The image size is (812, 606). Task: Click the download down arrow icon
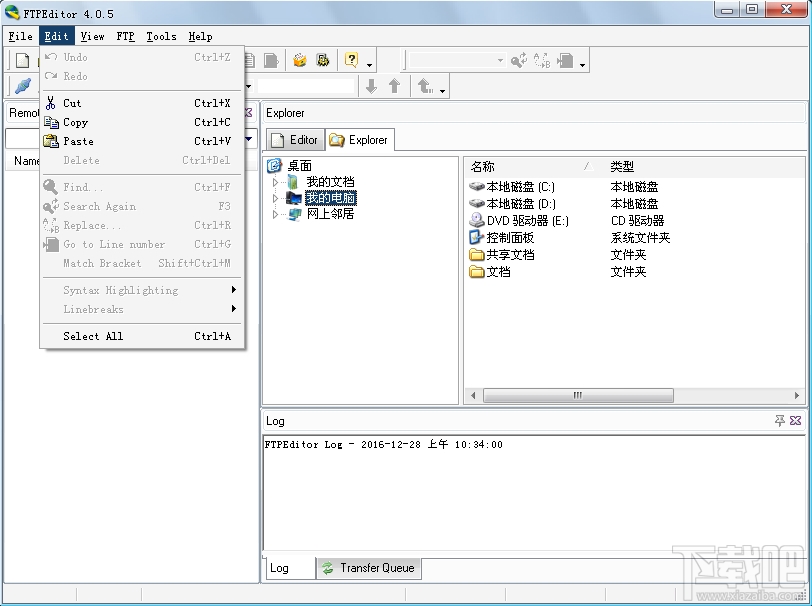(371, 86)
